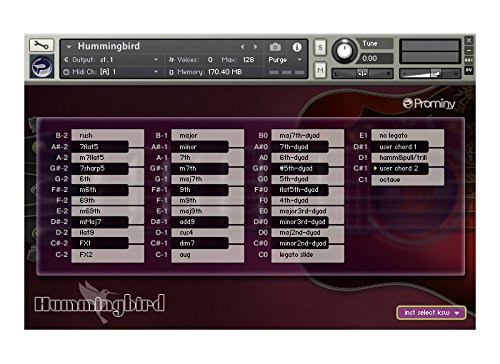Open the inst select ksw dropdown
Viewport: 500px width, 364px height.
point(431,313)
